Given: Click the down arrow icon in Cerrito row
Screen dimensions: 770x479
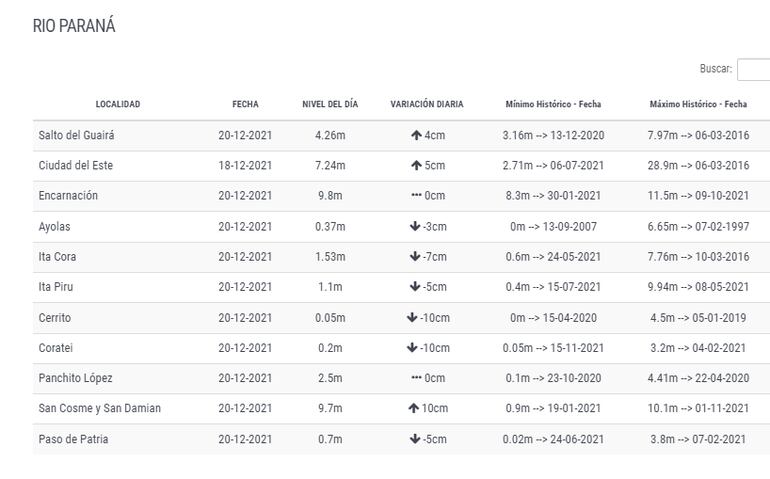Looking at the screenshot, I should pos(411,318).
